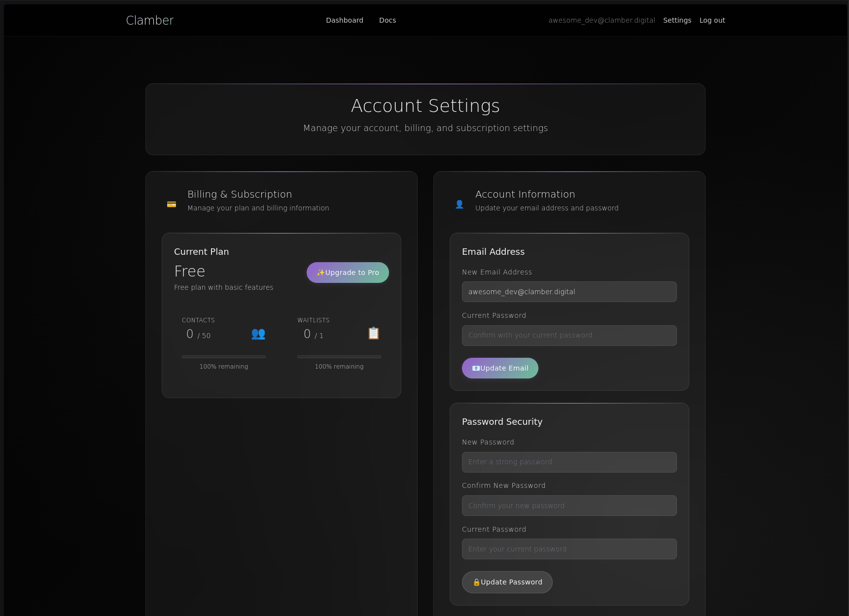
Task: Click the account email in the header
Action: click(x=601, y=20)
